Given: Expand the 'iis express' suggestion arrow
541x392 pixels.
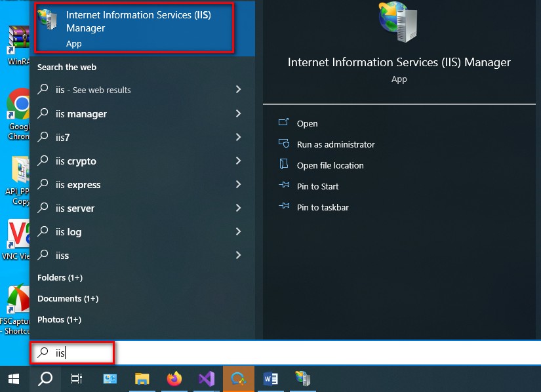Looking at the screenshot, I should (x=238, y=184).
